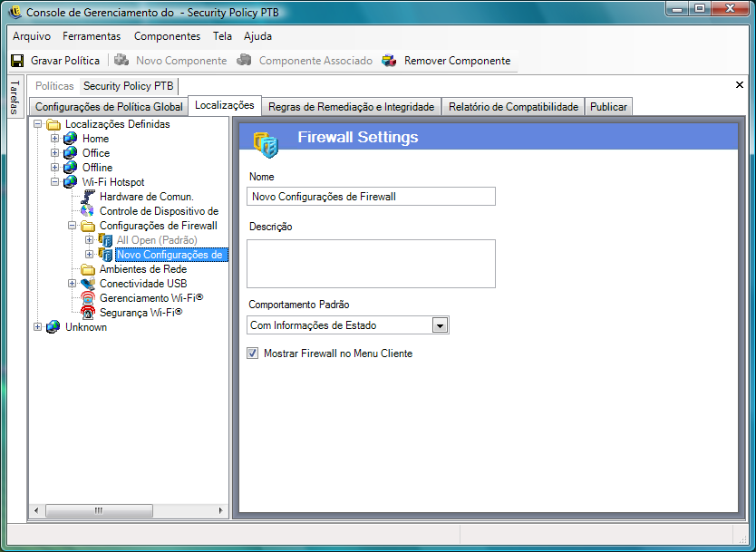Viewport: 756px width, 552px height.
Task: Open the Componentes menu
Action: 168,36
